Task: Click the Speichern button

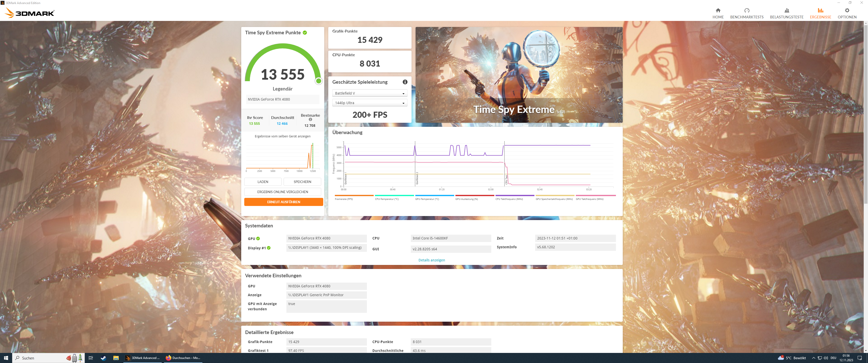Action: [302, 181]
